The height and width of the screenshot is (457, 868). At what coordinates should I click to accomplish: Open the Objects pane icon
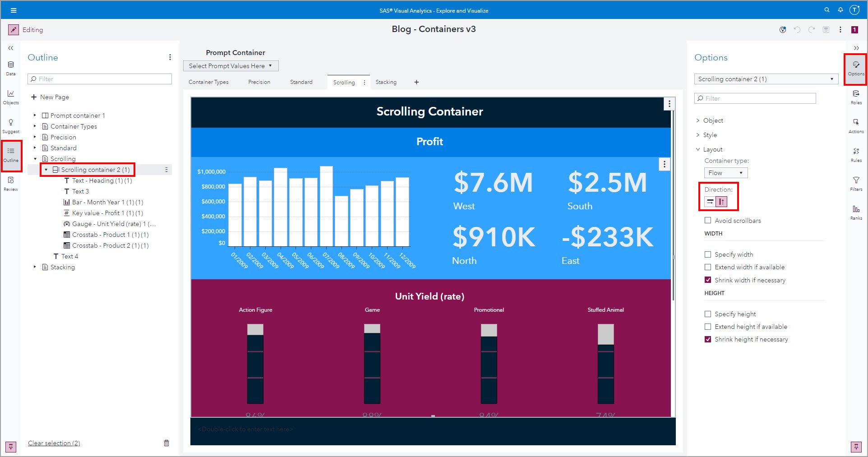coord(11,97)
